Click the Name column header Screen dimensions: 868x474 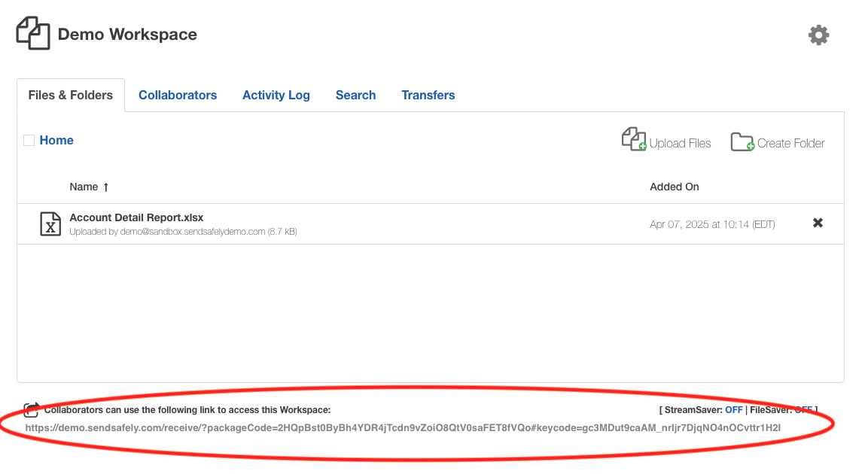pyautogui.click(x=84, y=187)
